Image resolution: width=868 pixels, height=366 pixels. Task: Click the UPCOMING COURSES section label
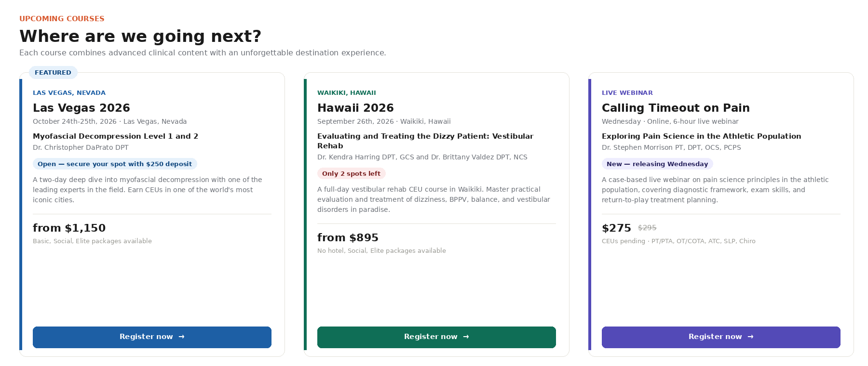[x=62, y=19]
